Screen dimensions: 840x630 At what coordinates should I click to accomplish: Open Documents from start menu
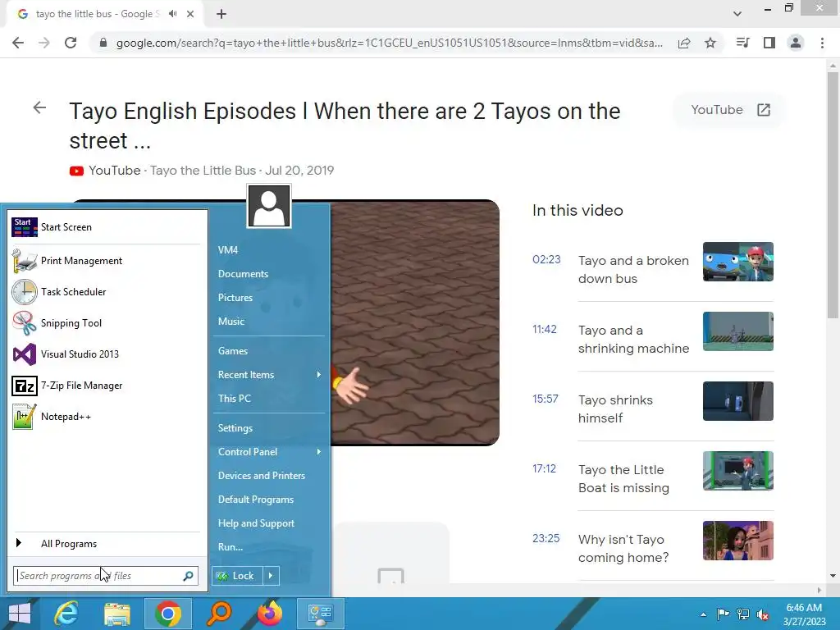pyautogui.click(x=243, y=274)
